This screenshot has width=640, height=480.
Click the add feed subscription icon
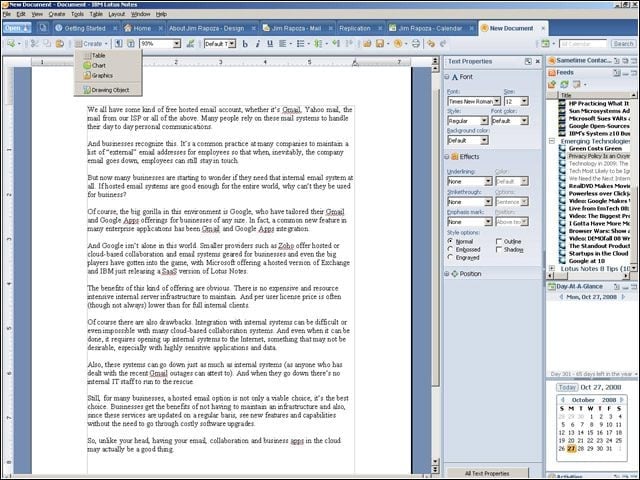coord(552,84)
